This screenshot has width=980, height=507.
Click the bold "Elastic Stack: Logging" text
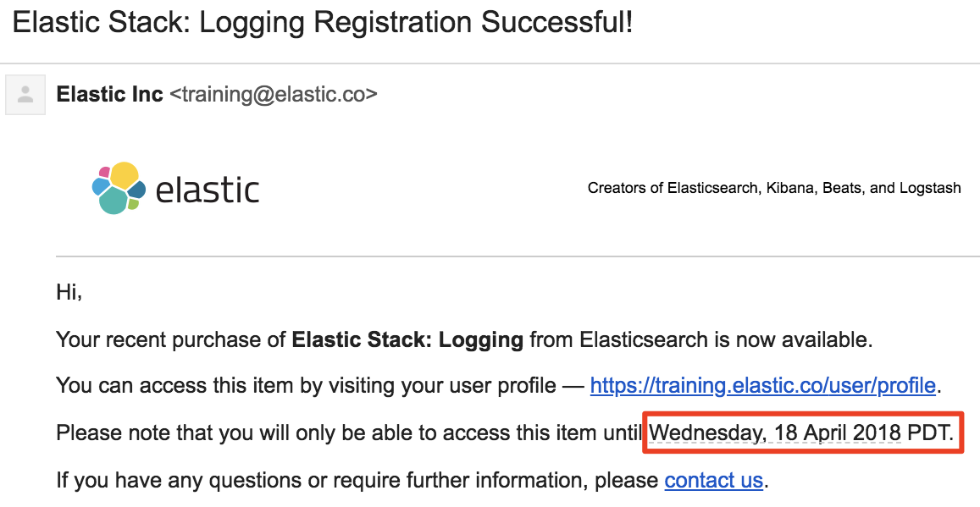[407, 340]
